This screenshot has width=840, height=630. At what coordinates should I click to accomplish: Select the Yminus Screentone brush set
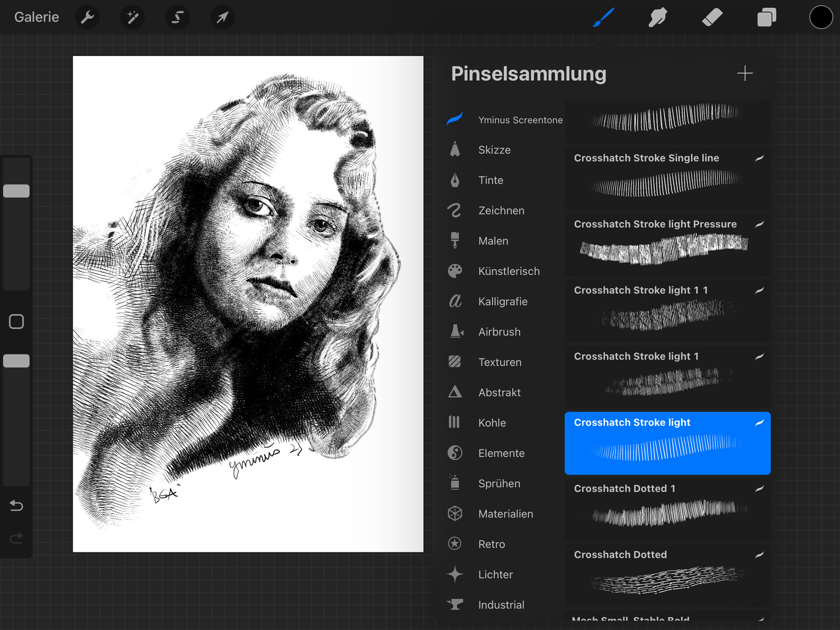(520, 120)
